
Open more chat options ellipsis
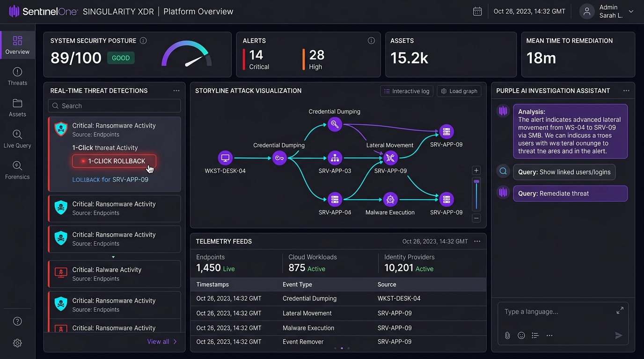coord(549,336)
